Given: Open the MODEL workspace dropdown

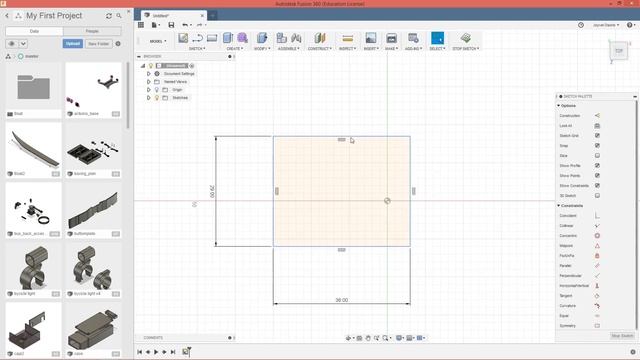Looking at the screenshot, I should coord(158,41).
